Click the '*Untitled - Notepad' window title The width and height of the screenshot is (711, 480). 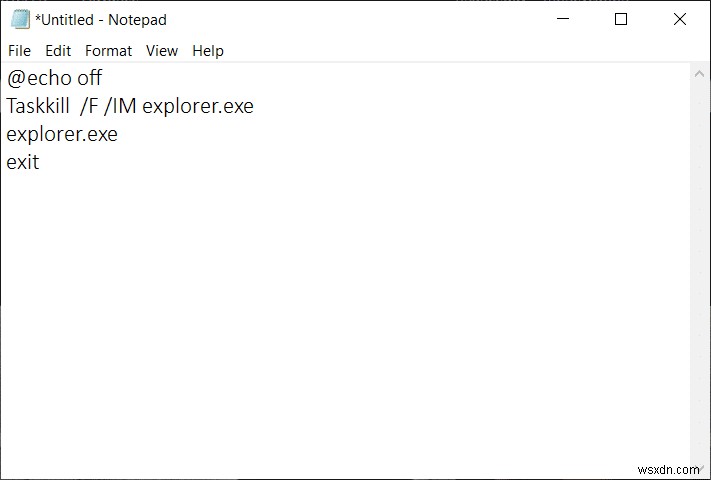(101, 20)
